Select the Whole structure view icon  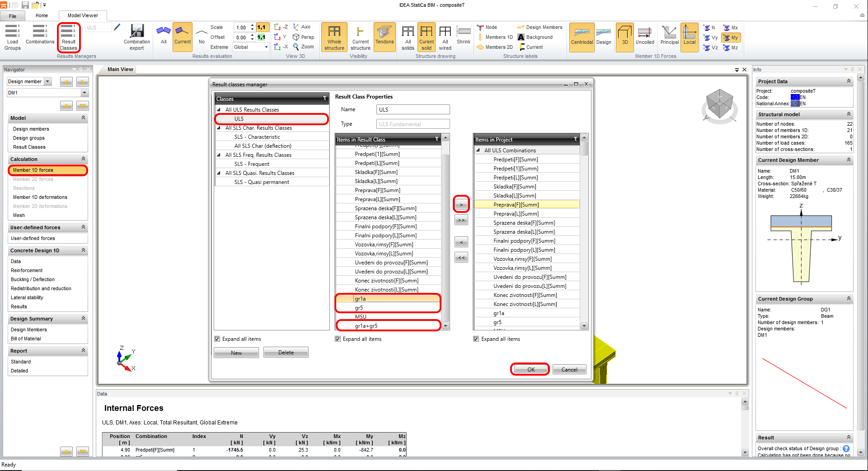[334, 37]
